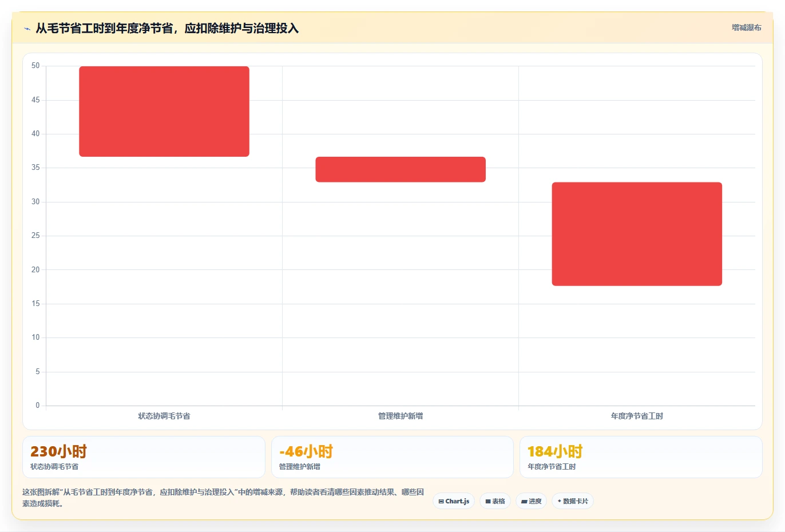Screen dimensions: 785x532
Task: Click the red bar for 状态协调毛节省
Action: 164,112
